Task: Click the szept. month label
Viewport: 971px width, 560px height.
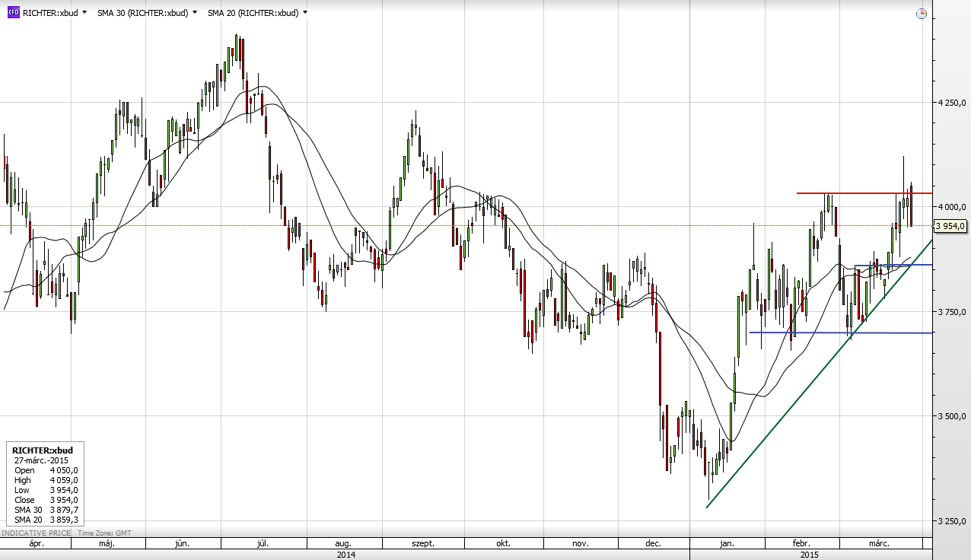Action: tap(423, 543)
